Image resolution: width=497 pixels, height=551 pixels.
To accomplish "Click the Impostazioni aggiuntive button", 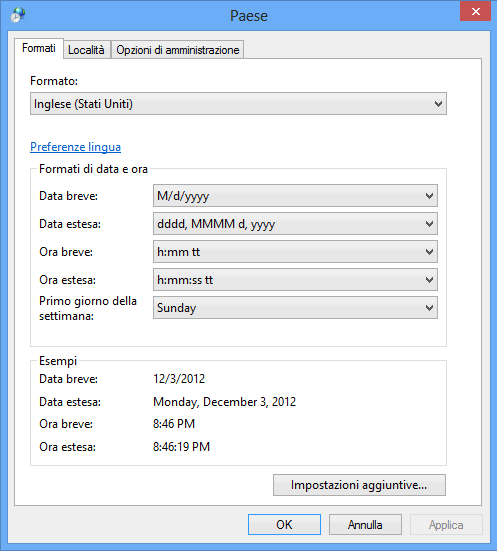I will point(359,485).
